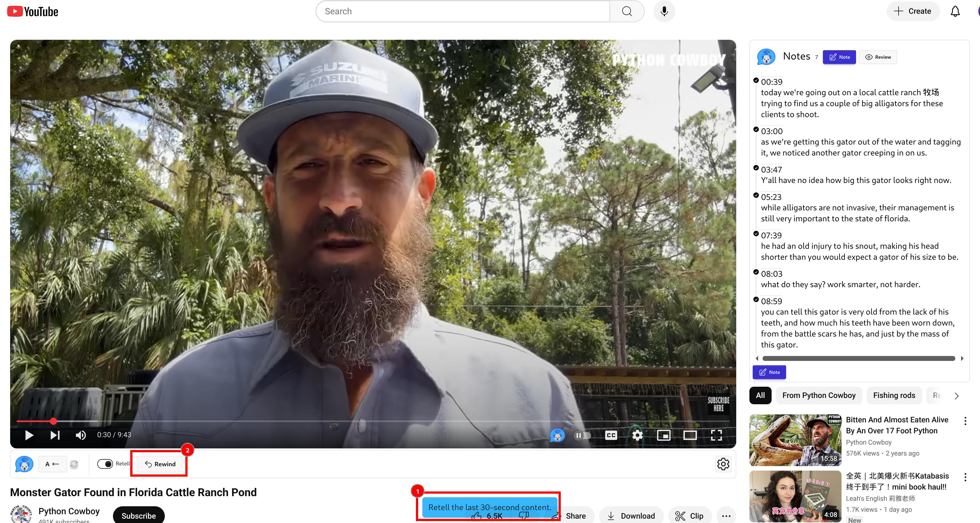The width and height of the screenshot is (980, 523).
Task: Click the dog mascot icon in extension toolbar
Action: click(24, 464)
